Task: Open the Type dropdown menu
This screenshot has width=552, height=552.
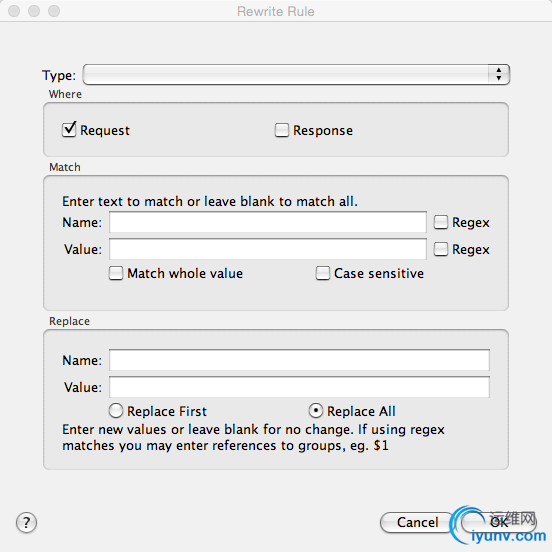Action: [296, 74]
